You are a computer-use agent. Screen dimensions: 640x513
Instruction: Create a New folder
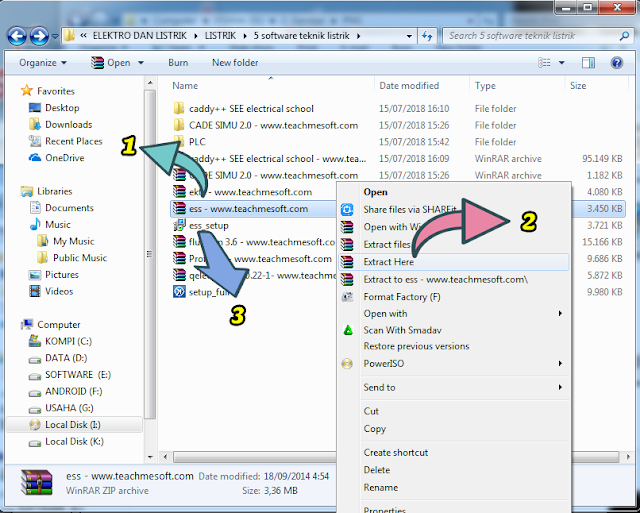pos(235,63)
